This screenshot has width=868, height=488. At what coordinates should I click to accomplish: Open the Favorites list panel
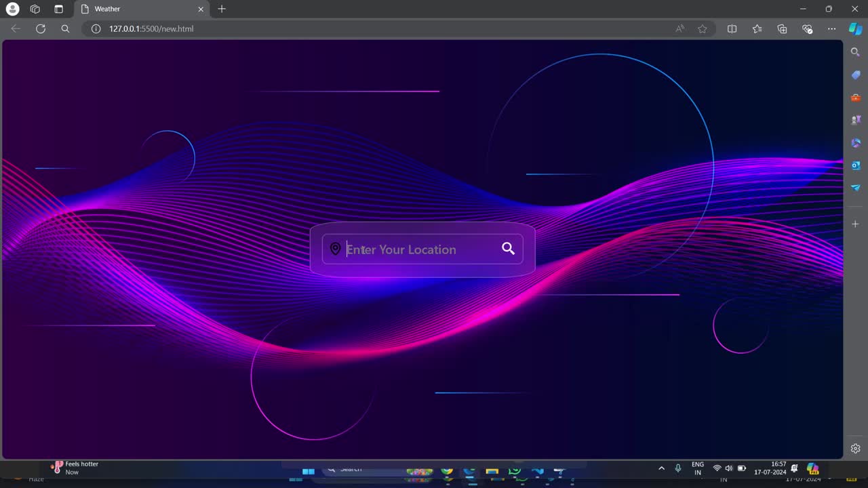tap(757, 28)
